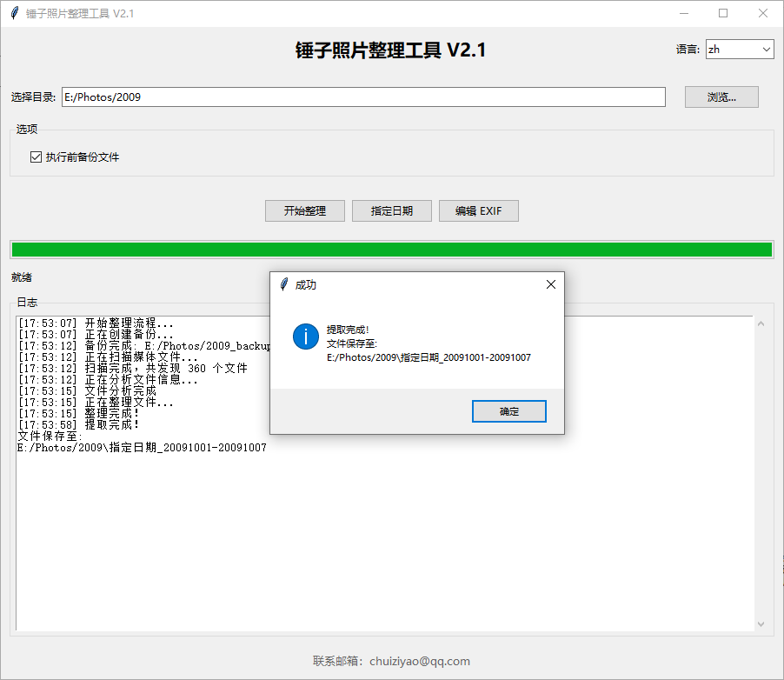The image size is (784, 680).
Task: Click the feather icon in success dialog
Action: click(283, 284)
